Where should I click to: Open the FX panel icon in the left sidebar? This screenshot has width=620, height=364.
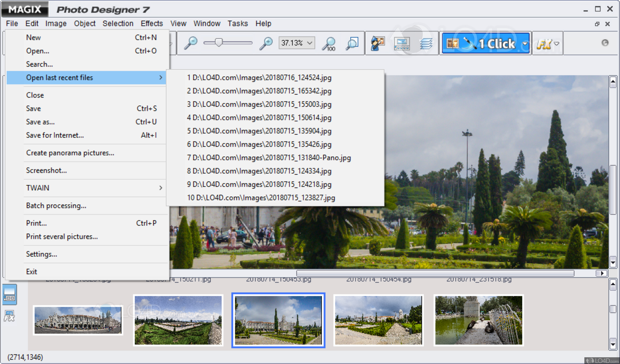(9, 315)
